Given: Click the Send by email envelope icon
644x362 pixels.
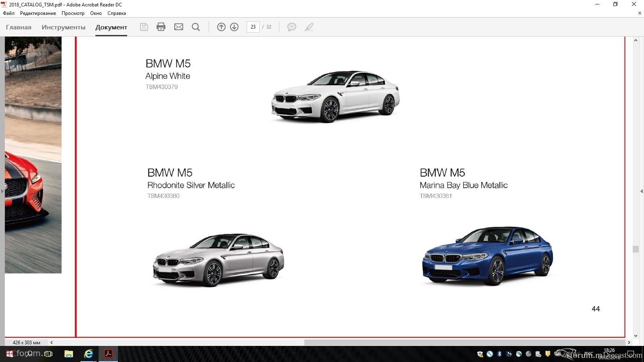Looking at the screenshot, I should click(x=179, y=27).
